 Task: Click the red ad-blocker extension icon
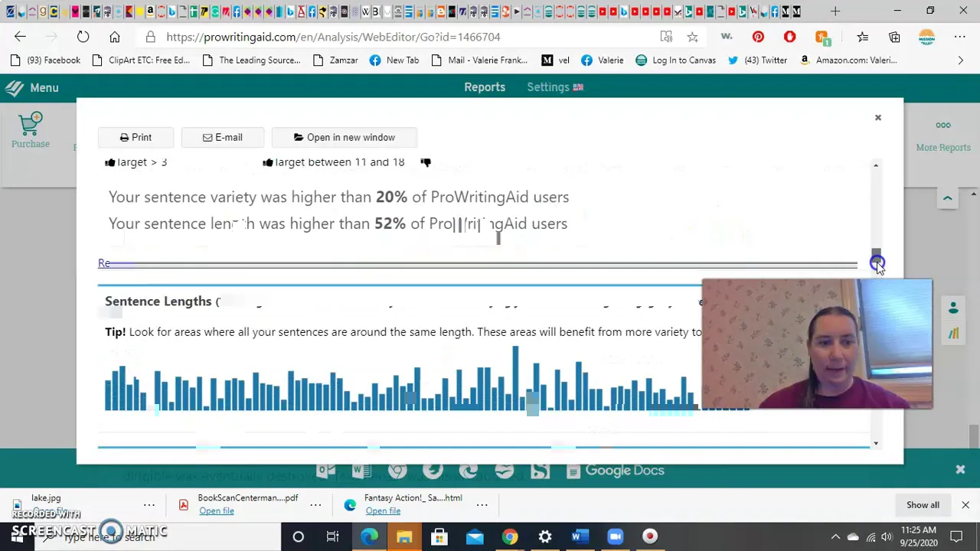(789, 37)
